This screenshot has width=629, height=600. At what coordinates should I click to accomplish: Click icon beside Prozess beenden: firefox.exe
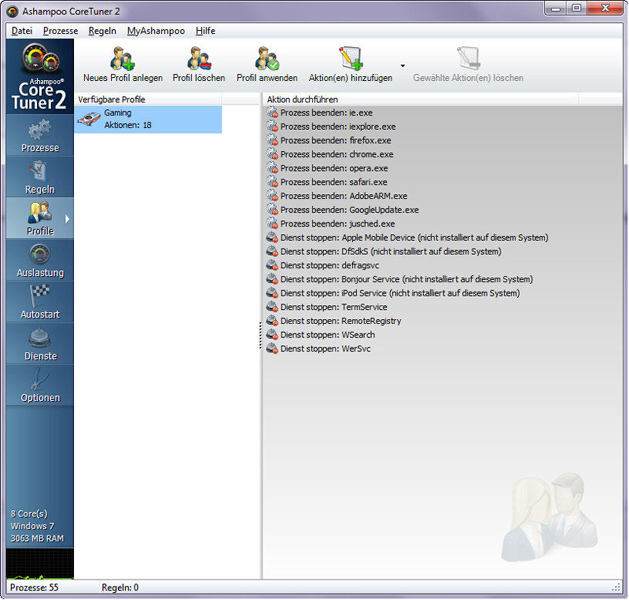(x=272, y=140)
